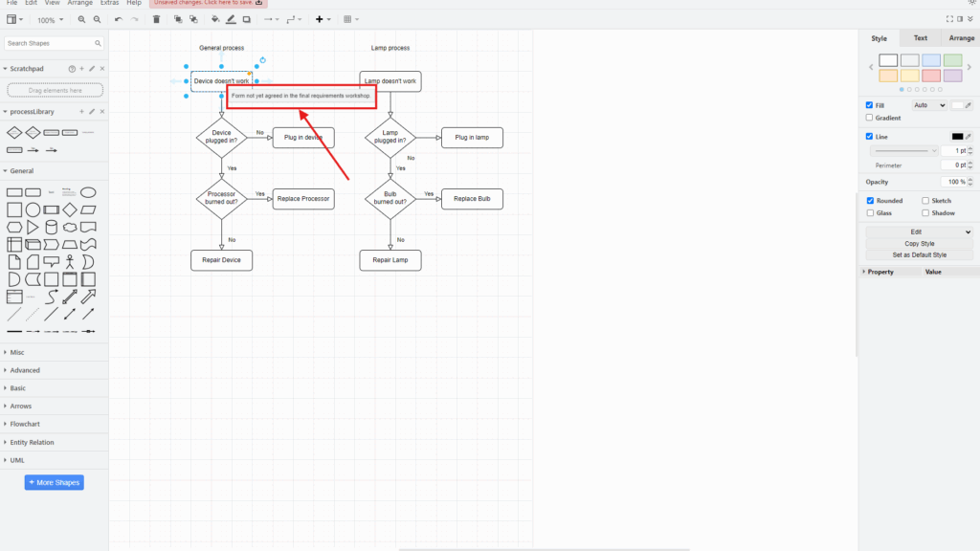
Task: Pick the line color swatch
Action: 956,136
